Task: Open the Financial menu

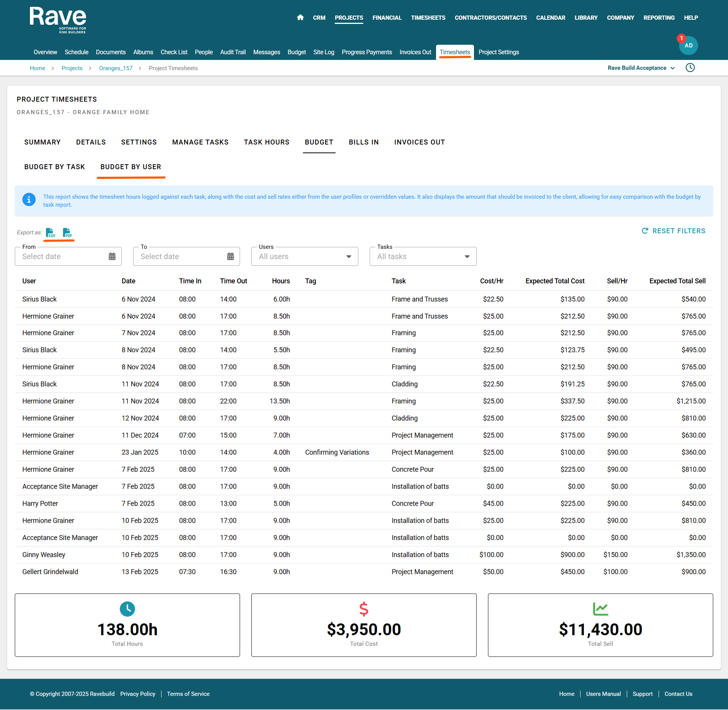Action: tap(387, 18)
